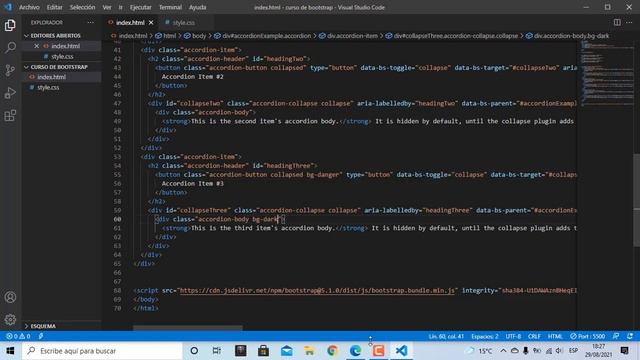The height and width of the screenshot is (360, 640).
Task: Open File Explorer from taskbar
Action: coord(309,351)
